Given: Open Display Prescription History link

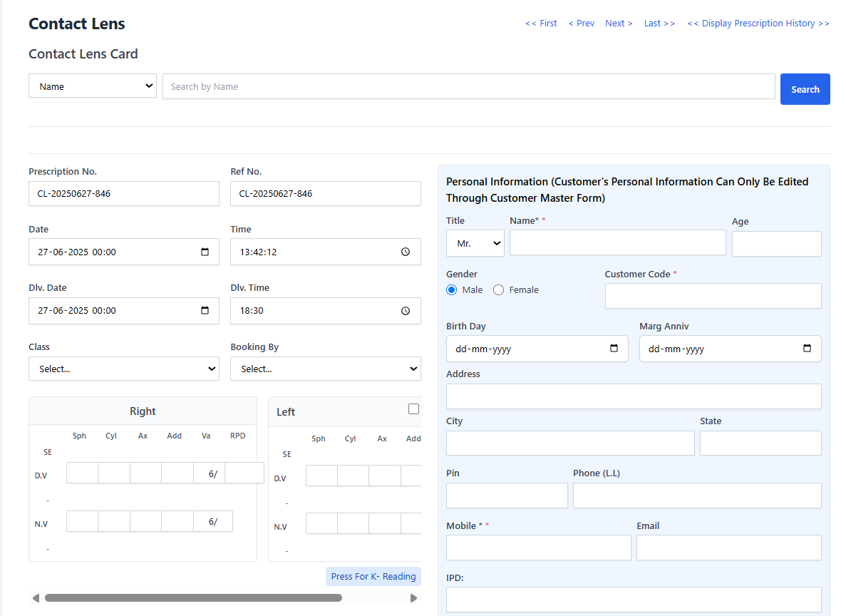Looking at the screenshot, I should [x=758, y=24].
